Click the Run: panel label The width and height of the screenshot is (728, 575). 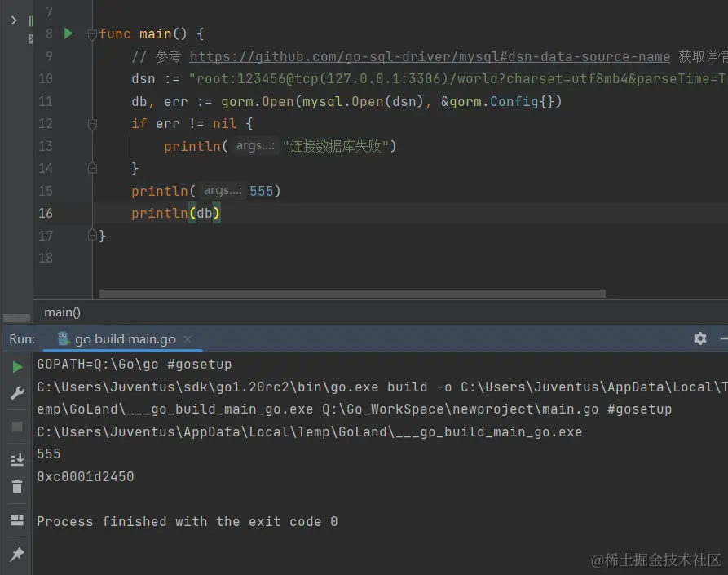click(22, 339)
